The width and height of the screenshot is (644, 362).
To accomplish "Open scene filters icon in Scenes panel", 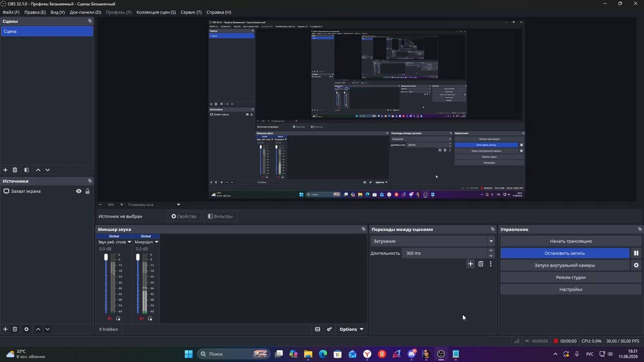I will click(x=26, y=170).
